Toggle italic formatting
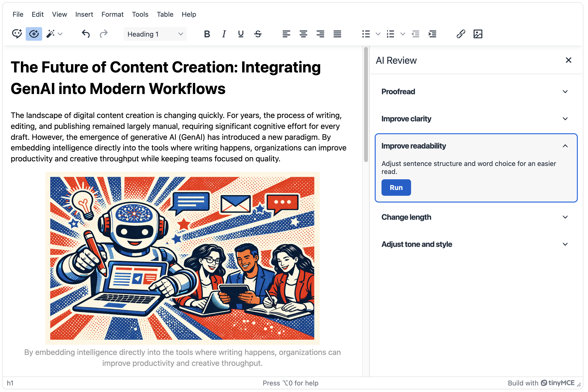Screen dimensions: 588x392 (224, 34)
